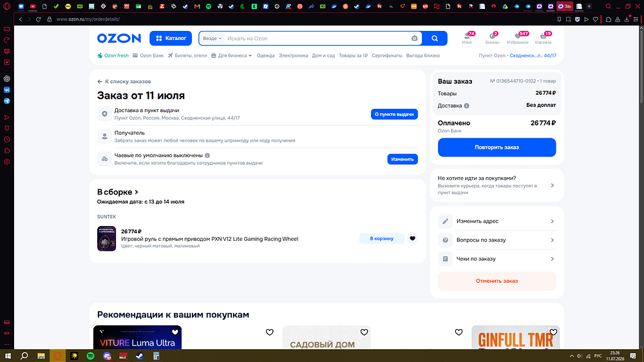Open the Везде search scope dropdown
The width and height of the screenshot is (644, 362).
tap(212, 38)
